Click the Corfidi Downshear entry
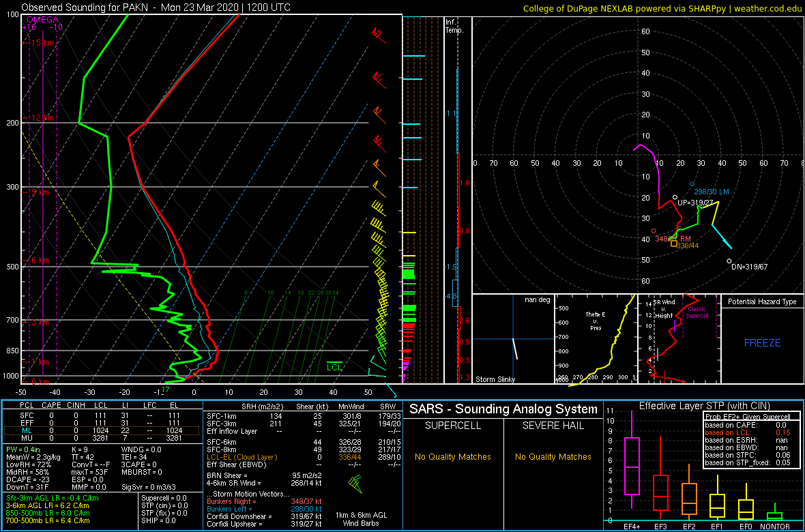This screenshot has width=805, height=532. [264, 516]
